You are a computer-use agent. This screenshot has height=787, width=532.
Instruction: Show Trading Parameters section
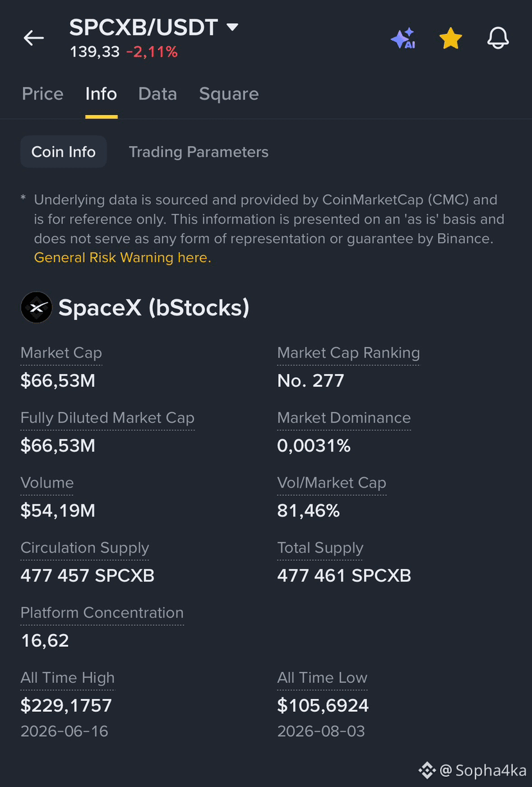click(199, 152)
